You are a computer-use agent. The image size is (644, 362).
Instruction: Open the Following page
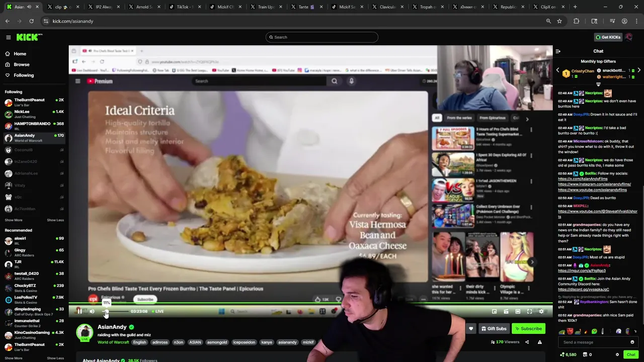pyautogui.click(x=24, y=75)
